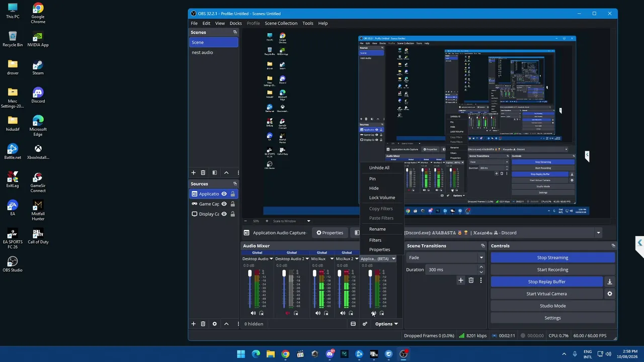Open the Docks menu
644x362 pixels.
point(235,23)
